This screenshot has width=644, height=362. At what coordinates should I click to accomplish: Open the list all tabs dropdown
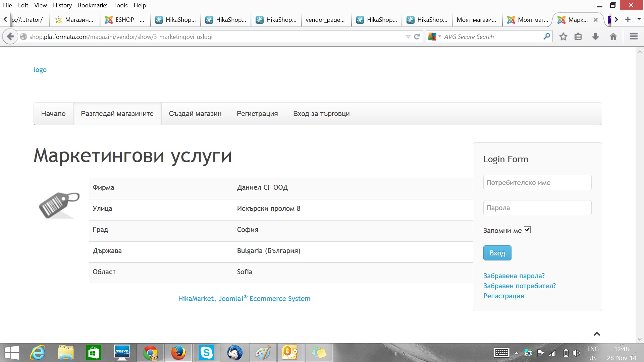click(639, 19)
